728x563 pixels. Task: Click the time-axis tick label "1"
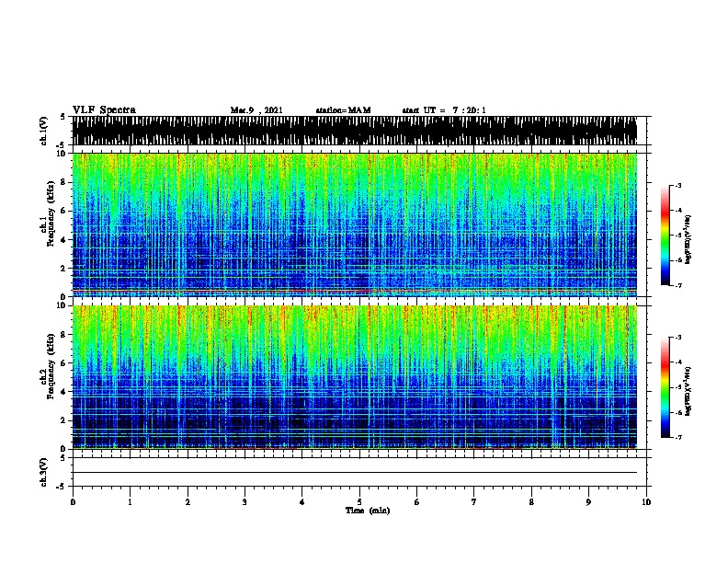pos(130,502)
